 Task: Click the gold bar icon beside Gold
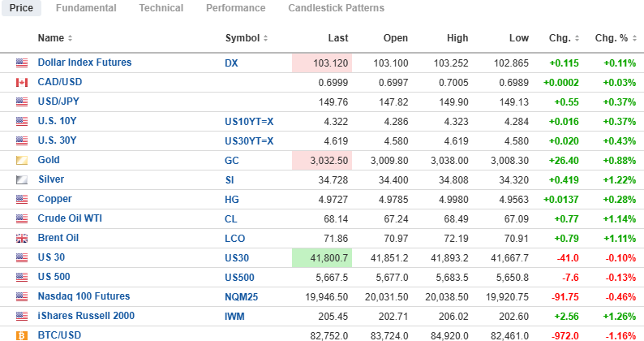22,161
